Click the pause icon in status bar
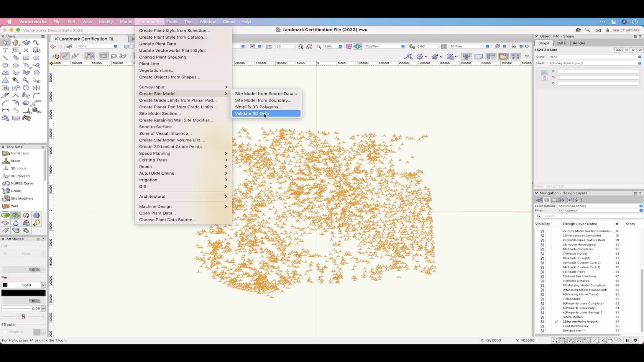The height and width of the screenshot is (362, 644). [x=627, y=340]
